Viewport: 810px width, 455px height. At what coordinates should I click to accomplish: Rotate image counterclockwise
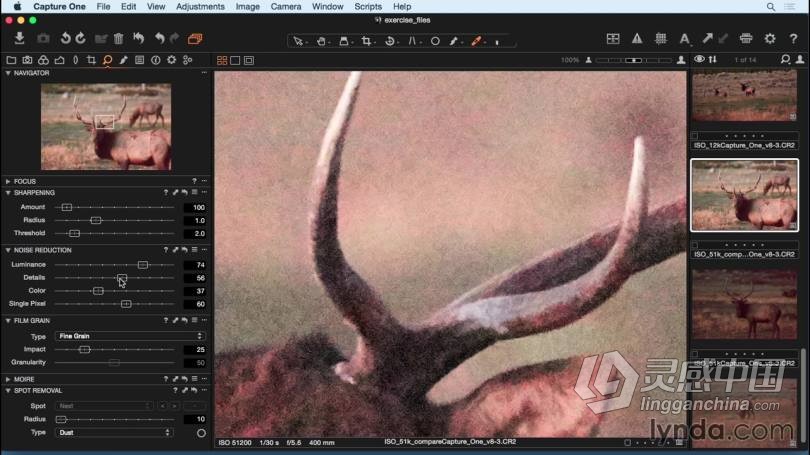(x=65, y=38)
